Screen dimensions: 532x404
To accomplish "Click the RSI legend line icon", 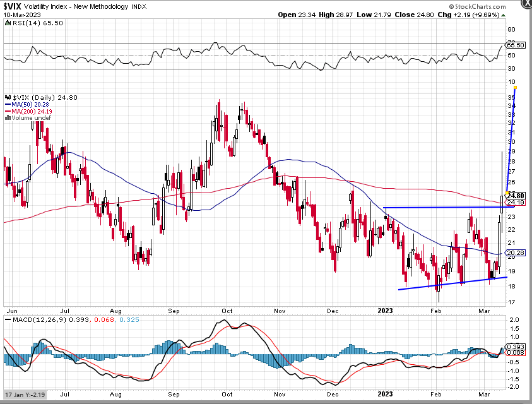I will (8, 23).
